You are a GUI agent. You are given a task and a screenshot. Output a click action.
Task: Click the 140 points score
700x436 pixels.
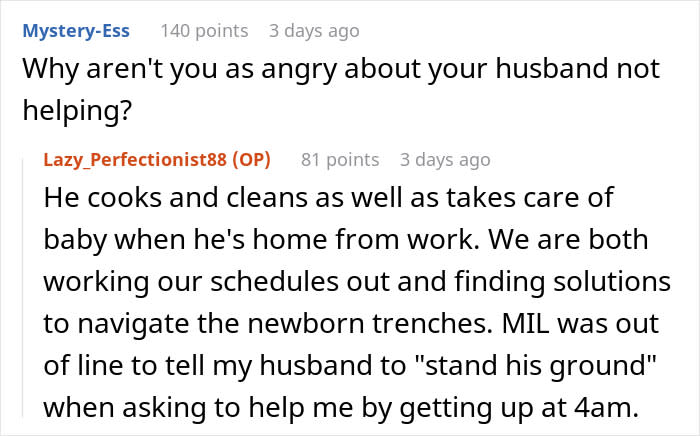[204, 31]
